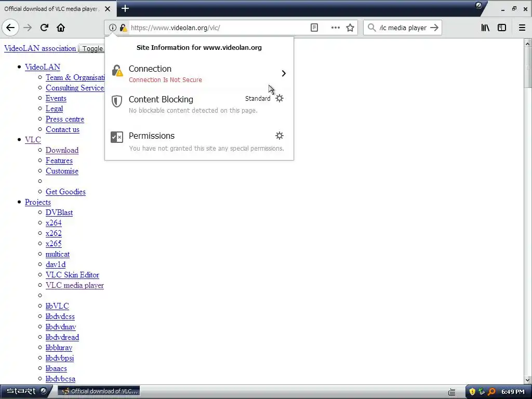
Task: Bookmark this page with the star icon
Action: point(350,28)
